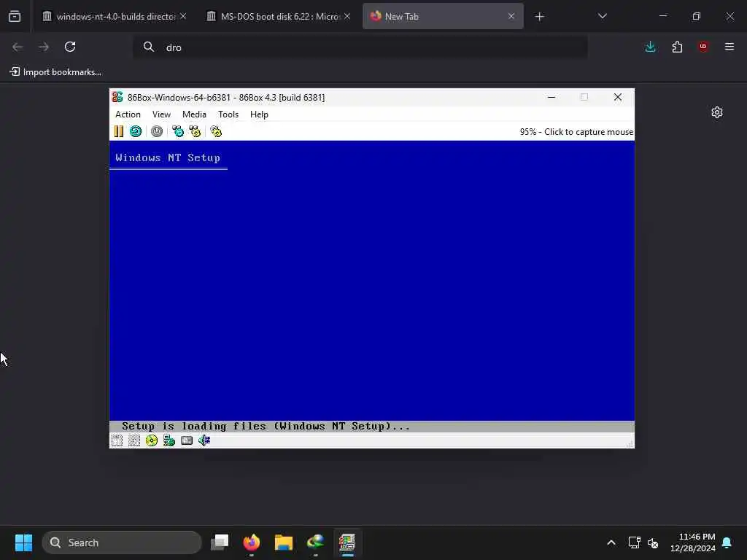Close the windows-nt-4.0-builds tab
This screenshot has width=747, height=560.
(x=183, y=16)
